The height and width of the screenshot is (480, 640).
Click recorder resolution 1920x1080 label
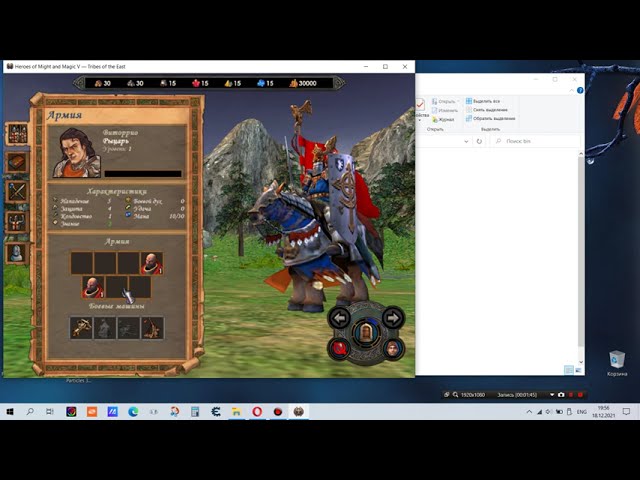click(x=473, y=395)
